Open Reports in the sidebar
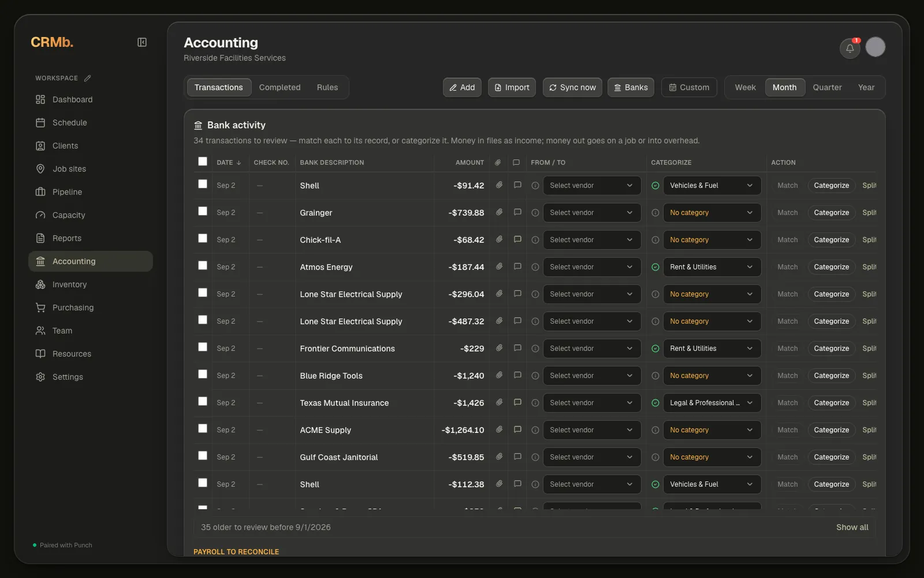924x578 pixels. pyautogui.click(x=91, y=238)
